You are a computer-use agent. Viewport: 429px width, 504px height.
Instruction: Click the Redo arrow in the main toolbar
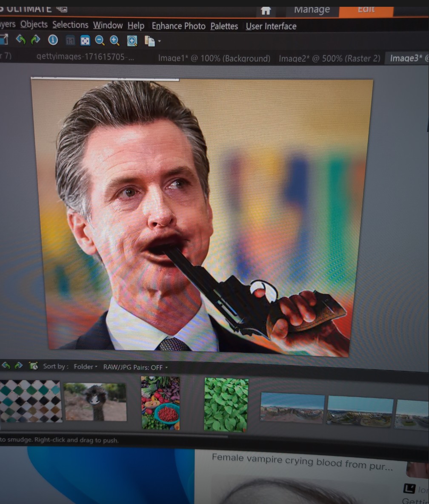click(35, 40)
